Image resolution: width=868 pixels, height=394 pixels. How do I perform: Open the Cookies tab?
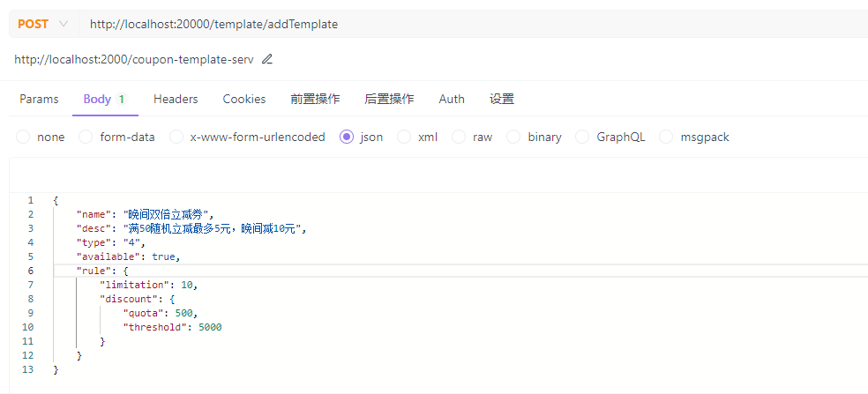tap(244, 99)
